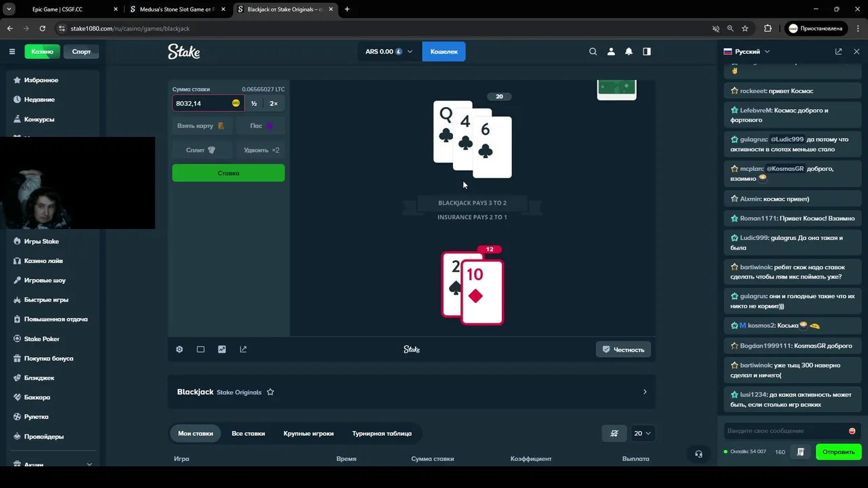The width and height of the screenshot is (868, 488).
Task: Click the browser address bar URL
Action: pyautogui.click(x=130, y=28)
